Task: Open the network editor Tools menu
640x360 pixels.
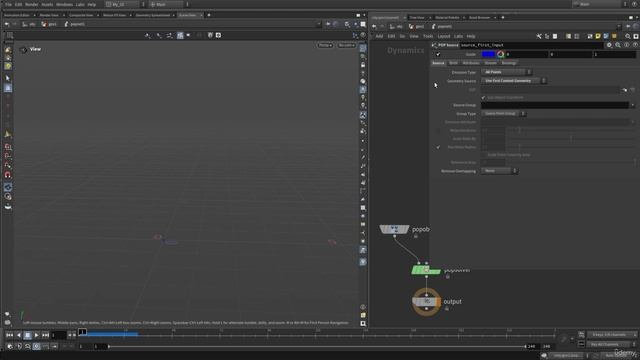Action: click(x=428, y=36)
